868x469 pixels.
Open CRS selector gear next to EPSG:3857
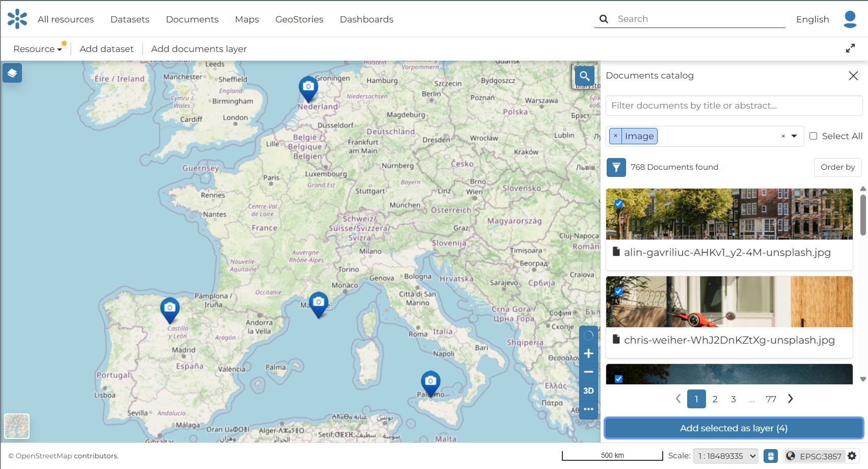(x=852, y=456)
